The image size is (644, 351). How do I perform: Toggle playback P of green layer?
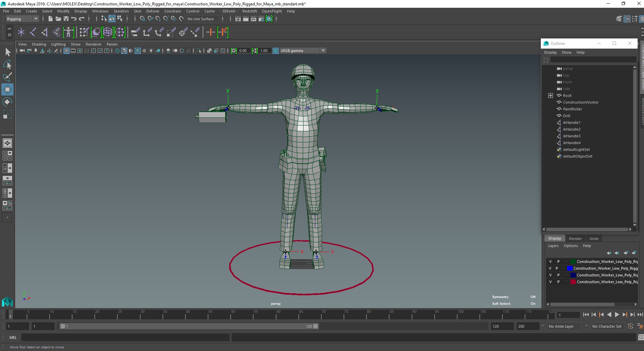pos(558,262)
